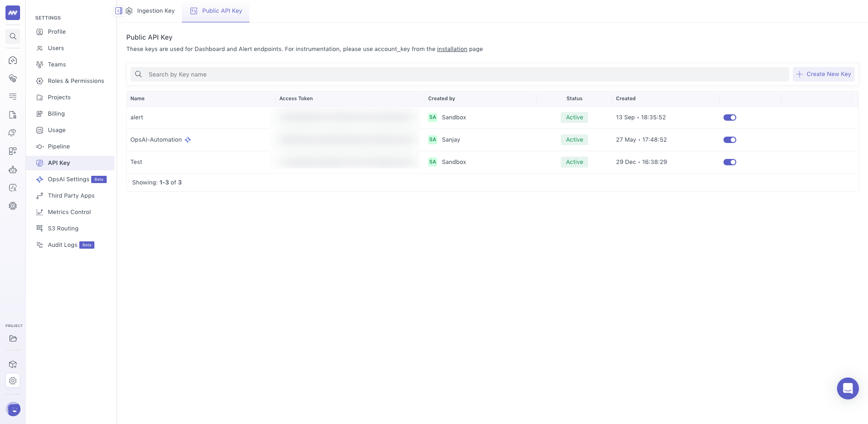Image resolution: width=868 pixels, height=424 pixels.
Task: Open the chat support bubble
Action: pos(848,388)
